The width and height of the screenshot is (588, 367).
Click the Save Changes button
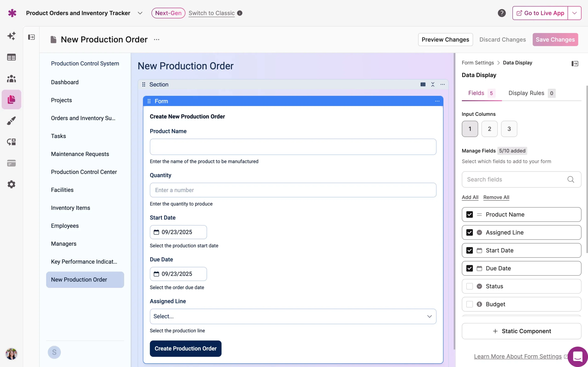click(555, 39)
